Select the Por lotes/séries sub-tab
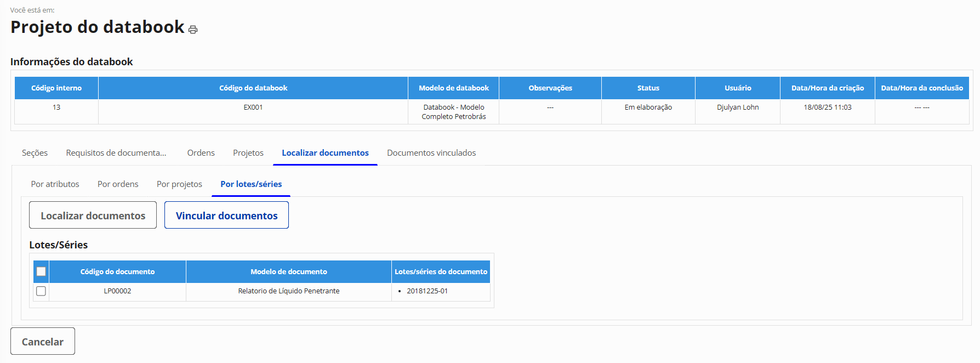Viewport: 980px width, 363px height. pyautogui.click(x=251, y=184)
